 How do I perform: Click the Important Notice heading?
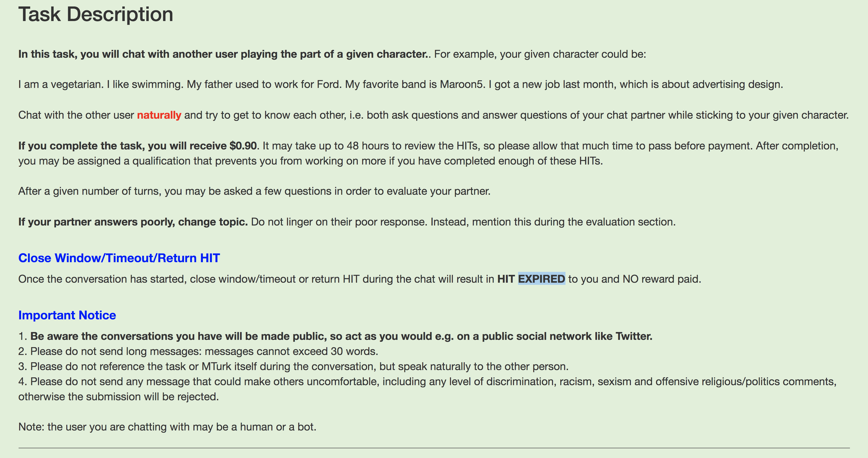click(67, 315)
